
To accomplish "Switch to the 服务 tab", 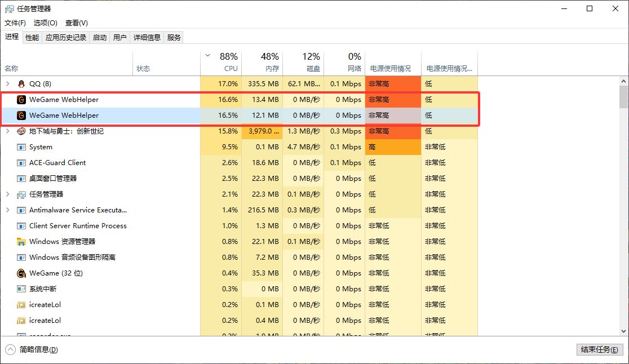I will (x=174, y=37).
